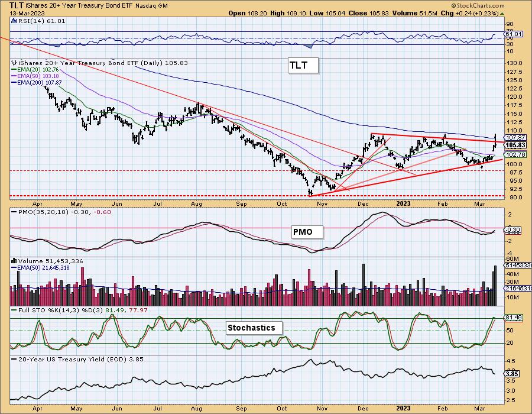Click the TLT annotation box on price chart
Image resolution: width=532 pixels, height=414 pixels.
303,65
